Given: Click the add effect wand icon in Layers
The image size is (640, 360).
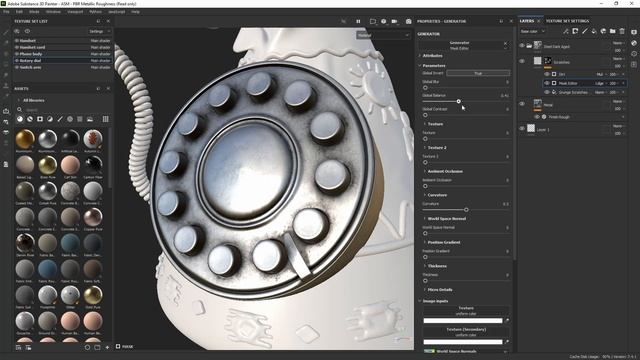Looking at the screenshot, I should coord(566,31).
